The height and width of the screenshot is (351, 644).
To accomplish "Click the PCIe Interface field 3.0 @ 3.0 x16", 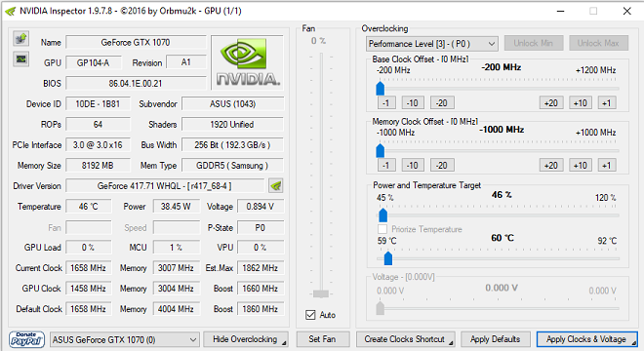I will [x=98, y=145].
